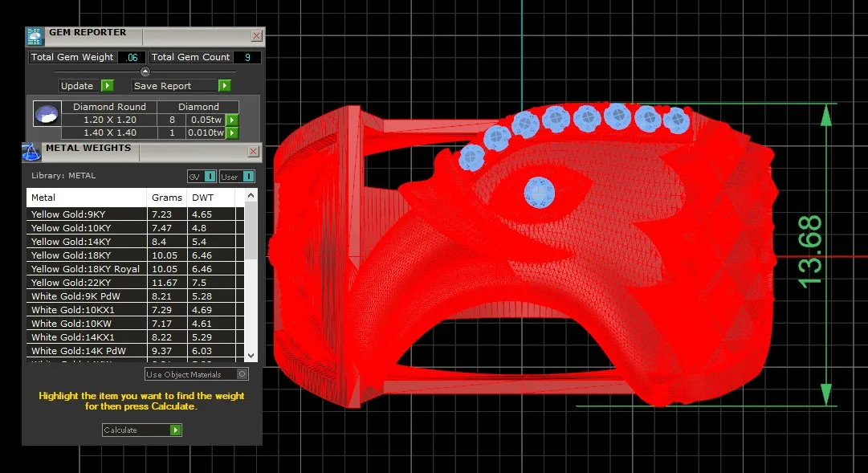Select the Yellow Gold:22KY row
This screenshot has width=868, height=473.
point(135,283)
